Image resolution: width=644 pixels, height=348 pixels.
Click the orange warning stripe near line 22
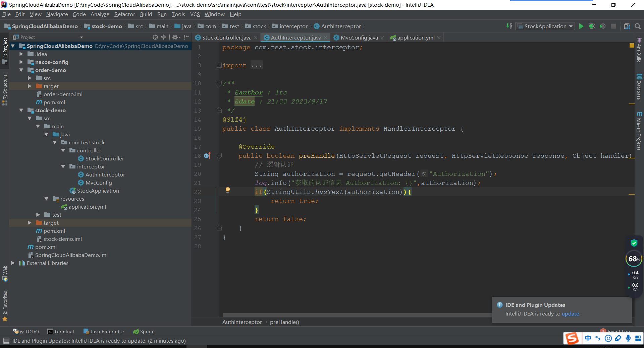tap(632, 194)
